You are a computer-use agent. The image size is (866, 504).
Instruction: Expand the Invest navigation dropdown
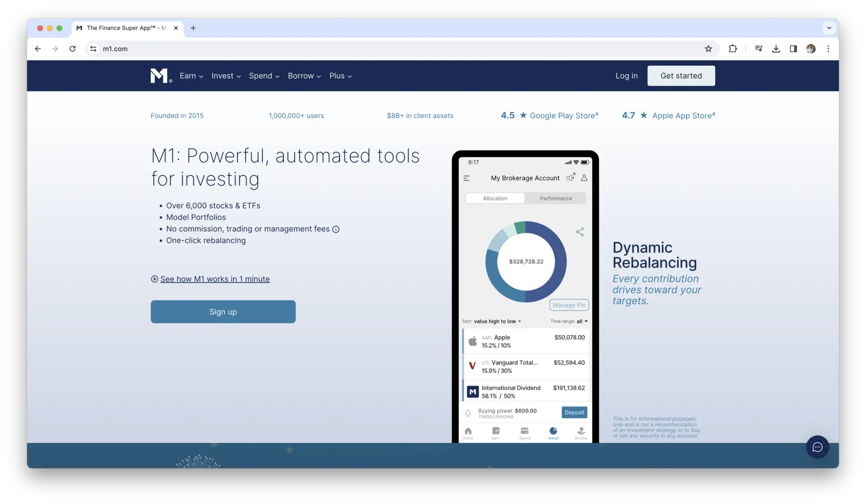click(x=226, y=76)
